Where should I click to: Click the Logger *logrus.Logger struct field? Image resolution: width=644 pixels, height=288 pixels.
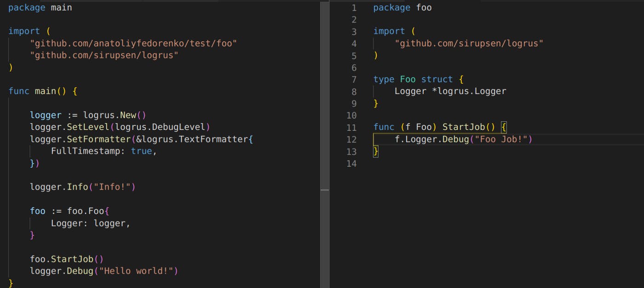click(450, 91)
